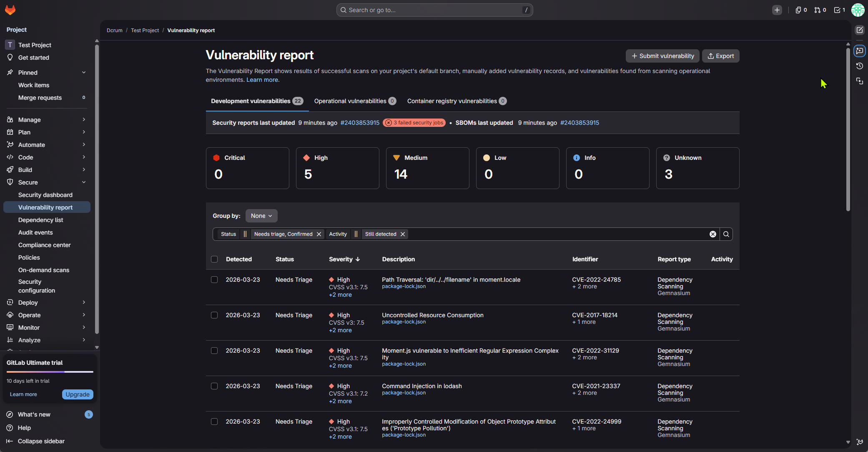Run the filter search magnifier button
Screen dimensions: 868x452
(x=726, y=234)
